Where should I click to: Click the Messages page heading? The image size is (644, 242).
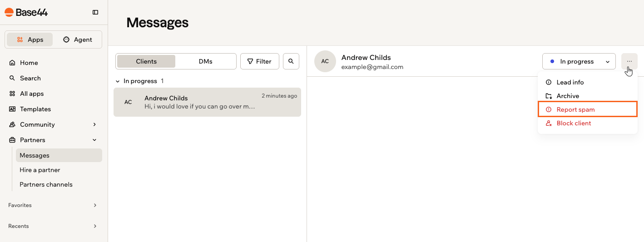pyautogui.click(x=157, y=23)
